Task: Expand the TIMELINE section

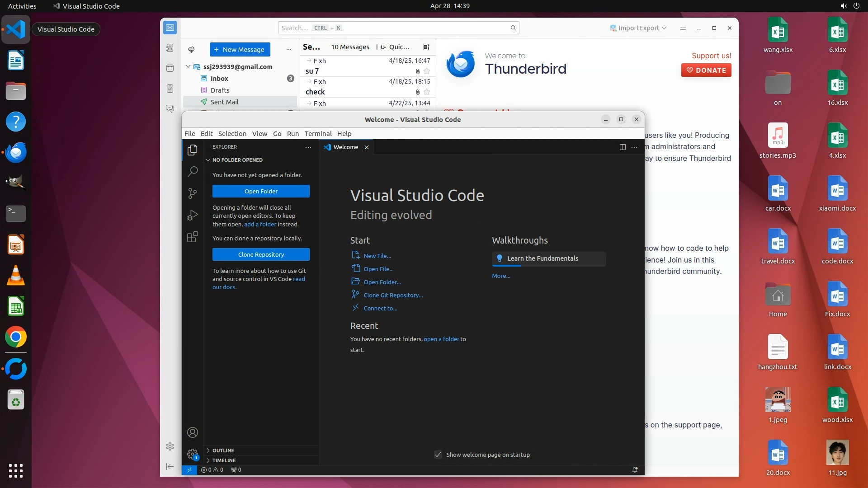Action: (x=224, y=460)
